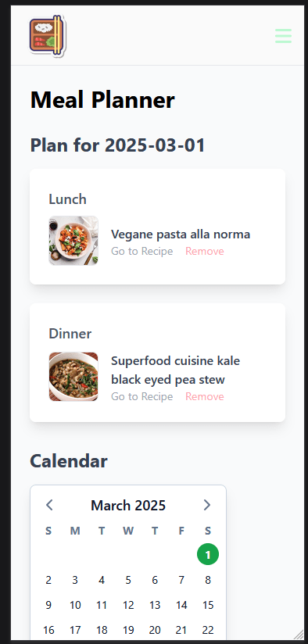This screenshot has height=644, width=308.
Task: Open the kale black eyed pea stew image
Action: click(73, 377)
